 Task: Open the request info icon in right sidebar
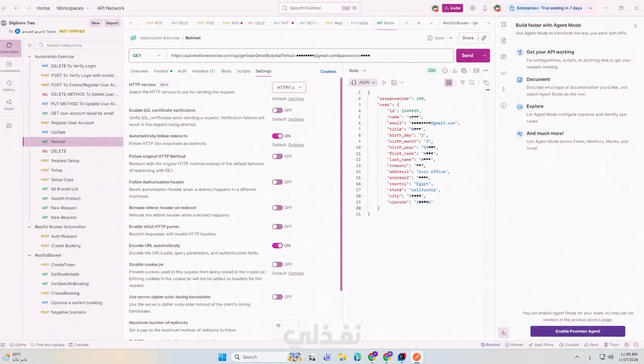[x=503, y=106]
